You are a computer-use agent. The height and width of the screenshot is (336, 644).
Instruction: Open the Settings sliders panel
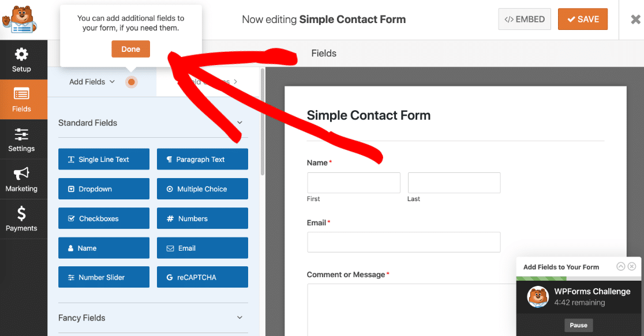point(21,139)
